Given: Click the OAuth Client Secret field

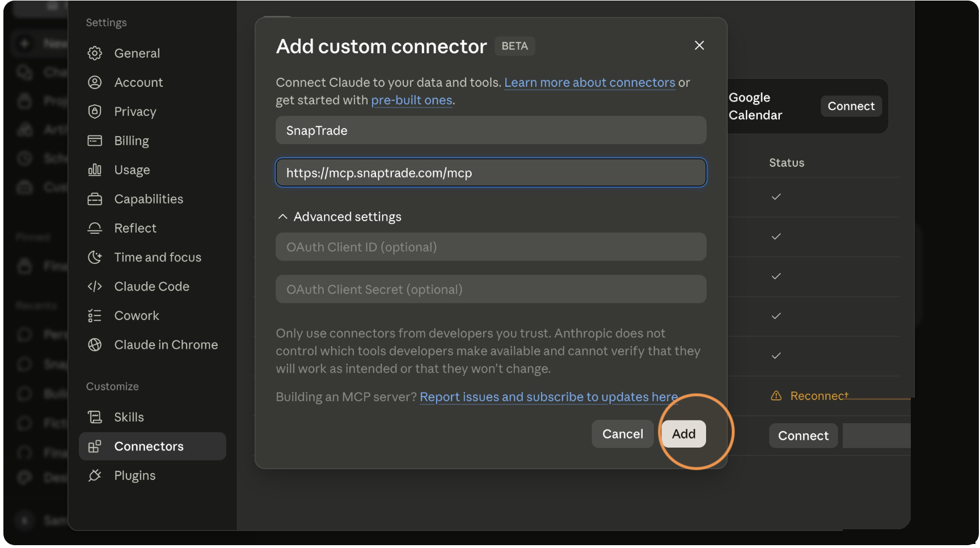Looking at the screenshot, I should (x=491, y=289).
